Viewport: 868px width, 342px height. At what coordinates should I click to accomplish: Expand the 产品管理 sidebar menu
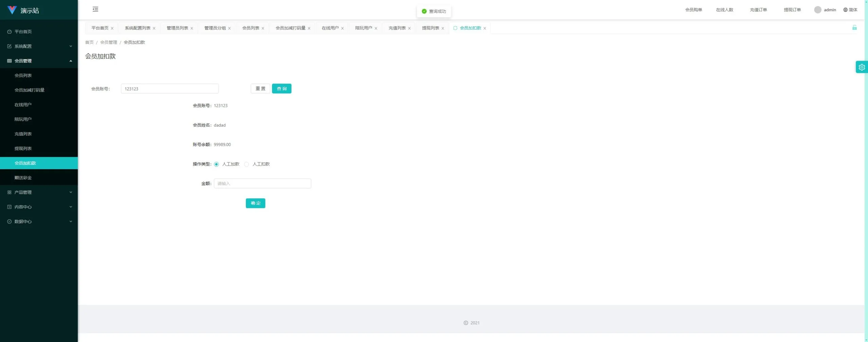[39, 192]
